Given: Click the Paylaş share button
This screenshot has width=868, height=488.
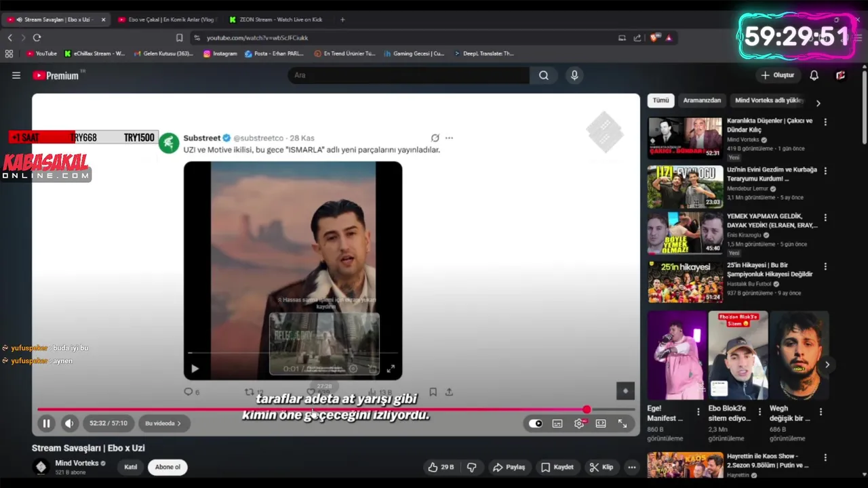Looking at the screenshot, I should (x=509, y=467).
